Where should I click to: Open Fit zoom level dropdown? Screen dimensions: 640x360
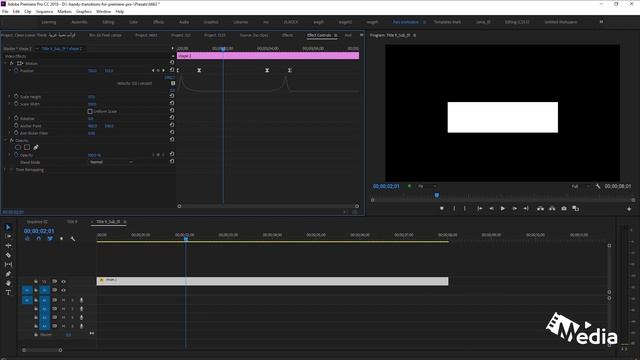(x=427, y=186)
